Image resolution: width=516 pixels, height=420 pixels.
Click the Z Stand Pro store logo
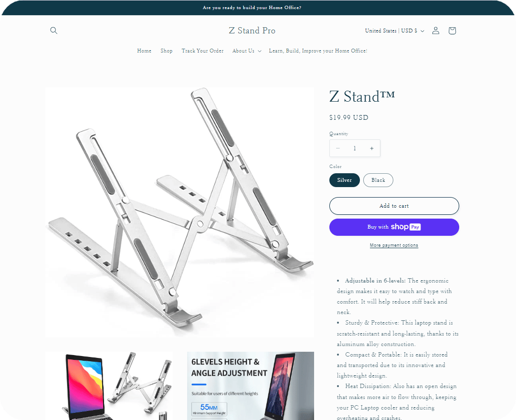(252, 31)
